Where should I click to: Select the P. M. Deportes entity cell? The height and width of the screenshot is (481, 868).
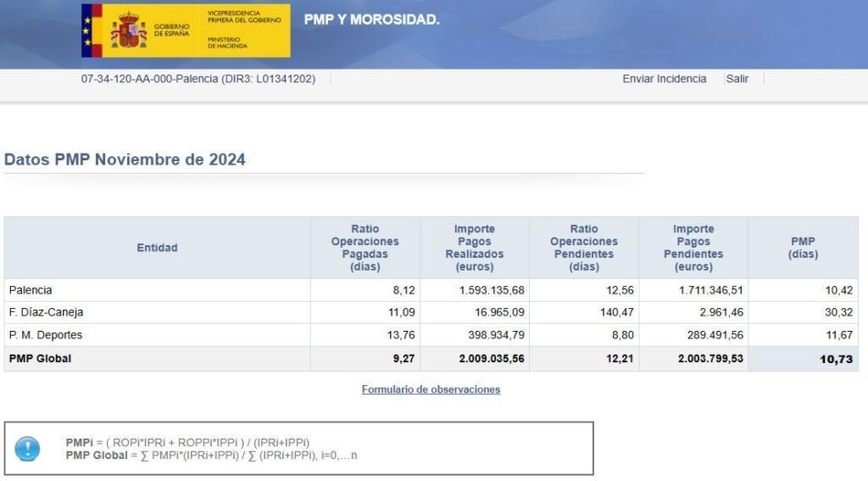point(46,335)
